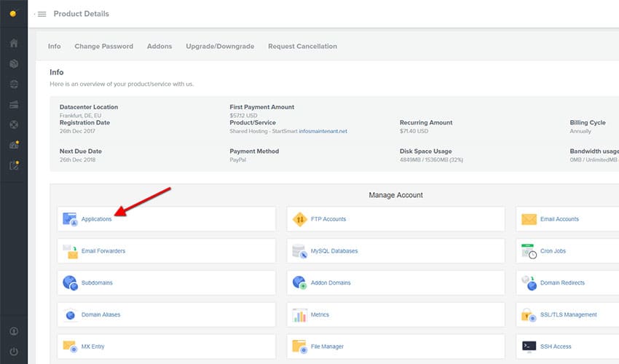Open the SSL/TLS Management link
The width and height of the screenshot is (619, 364).
coord(569,314)
